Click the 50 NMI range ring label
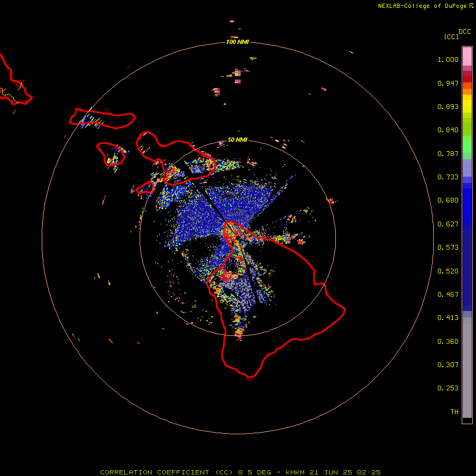 click(237, 140)
